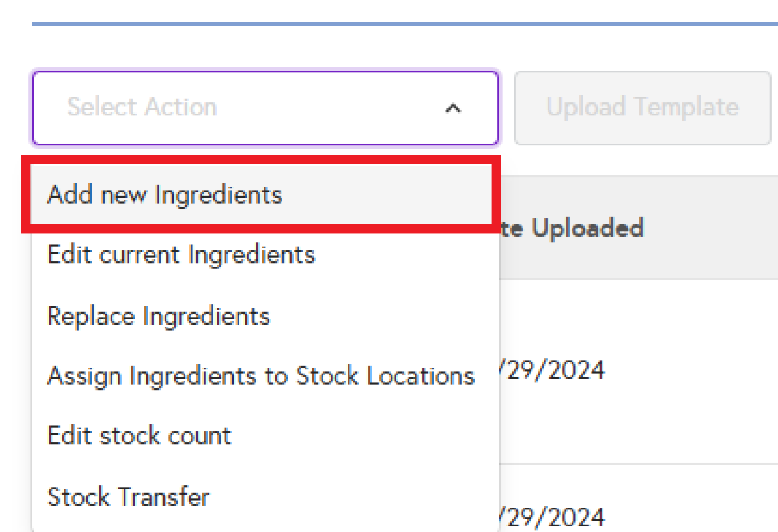Select the last visible option, Stock Transfer
The image size is (778, 532).
click(129, 497)
